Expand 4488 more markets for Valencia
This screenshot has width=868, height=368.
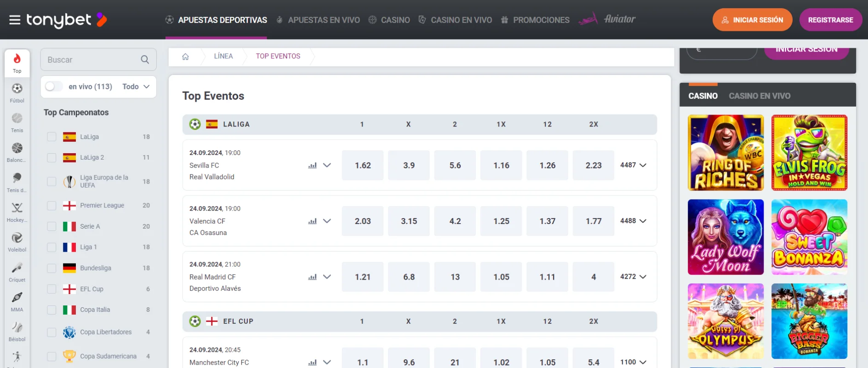633,221
